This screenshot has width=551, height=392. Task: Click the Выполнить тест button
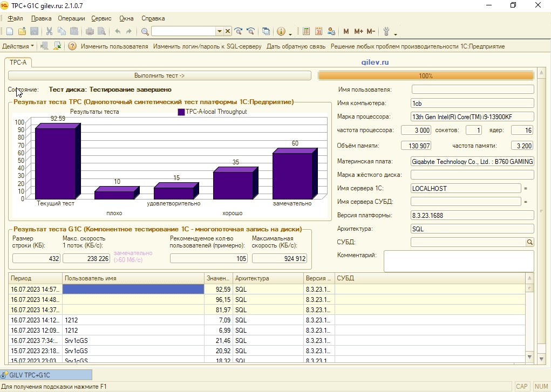point(160,75)
